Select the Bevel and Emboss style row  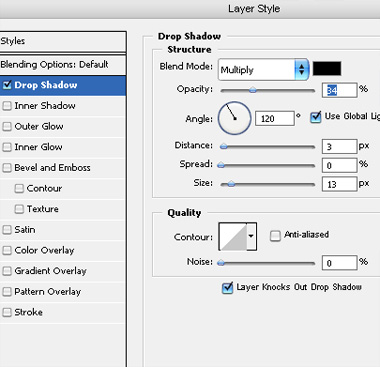[63, 168]
